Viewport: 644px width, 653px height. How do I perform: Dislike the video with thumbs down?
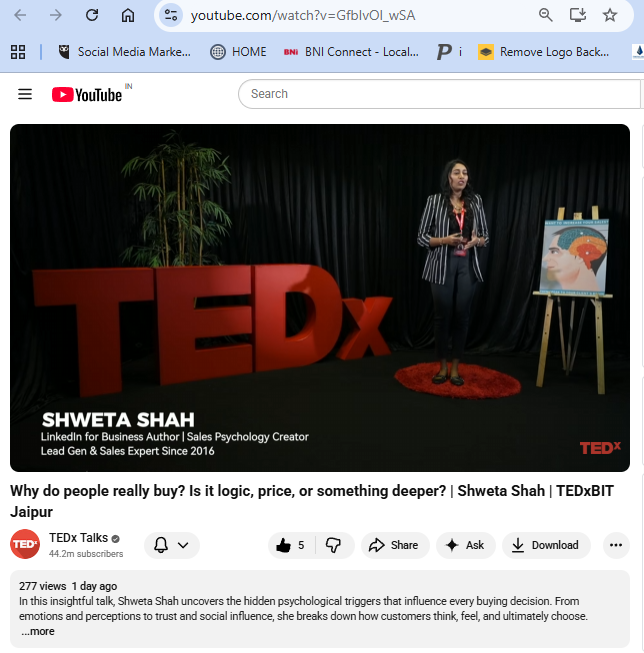click(334, 545)
